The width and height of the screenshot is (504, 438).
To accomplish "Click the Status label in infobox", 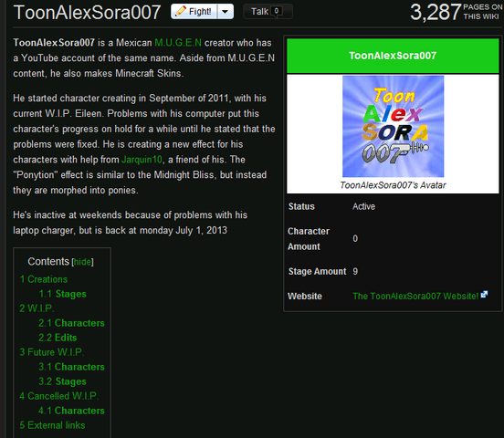I will click(301, 206).
